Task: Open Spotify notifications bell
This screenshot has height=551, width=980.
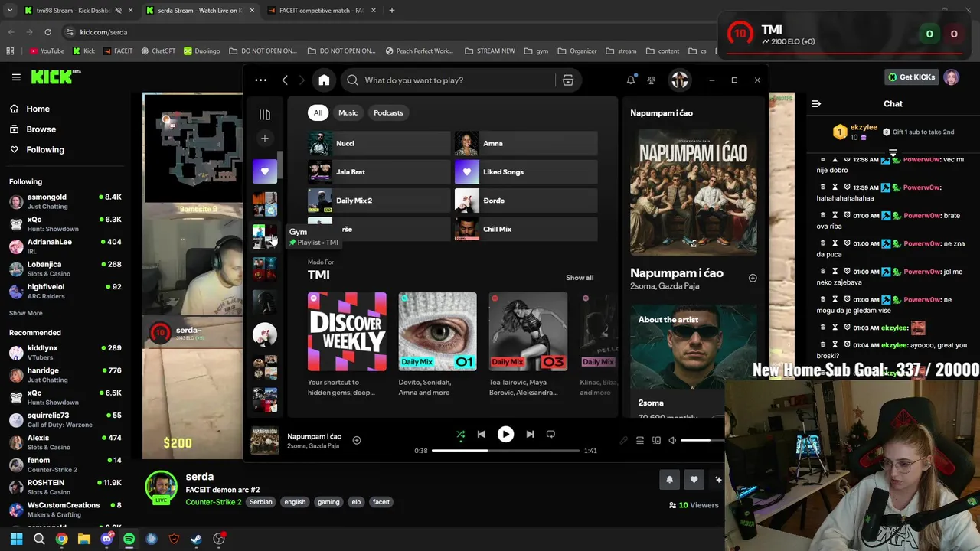Action: click(x=631, y=80)
